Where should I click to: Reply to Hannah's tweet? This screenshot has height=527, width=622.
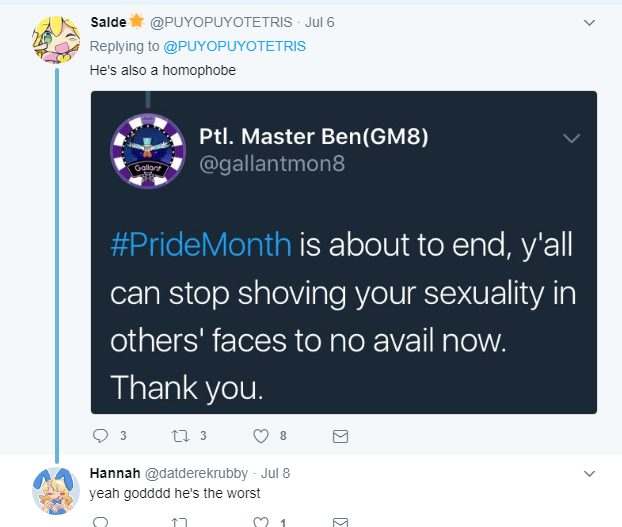click(100, 522)
